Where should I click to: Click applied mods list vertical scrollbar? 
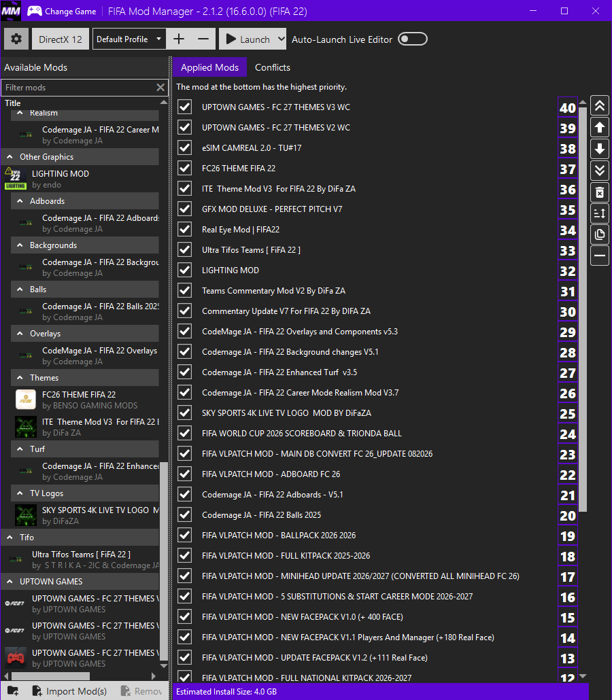(583, 308)
